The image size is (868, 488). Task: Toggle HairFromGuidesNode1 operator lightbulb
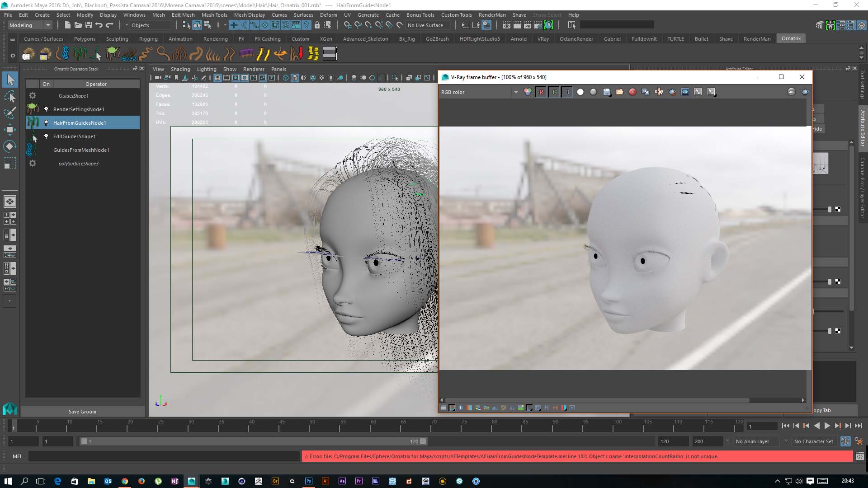(x=46, y=123)
